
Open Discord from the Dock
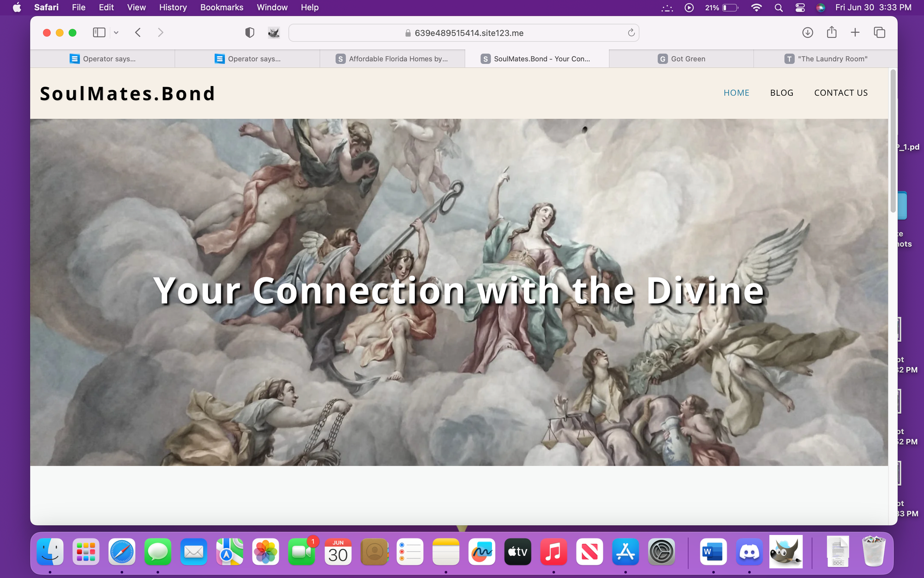pyautogui.click(x=749, y=552)
